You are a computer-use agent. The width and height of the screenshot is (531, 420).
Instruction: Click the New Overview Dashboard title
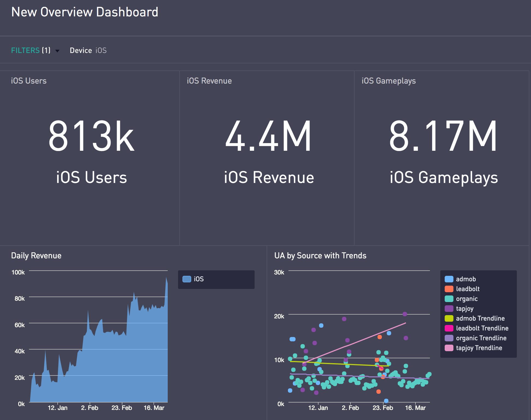click(85, 12)
